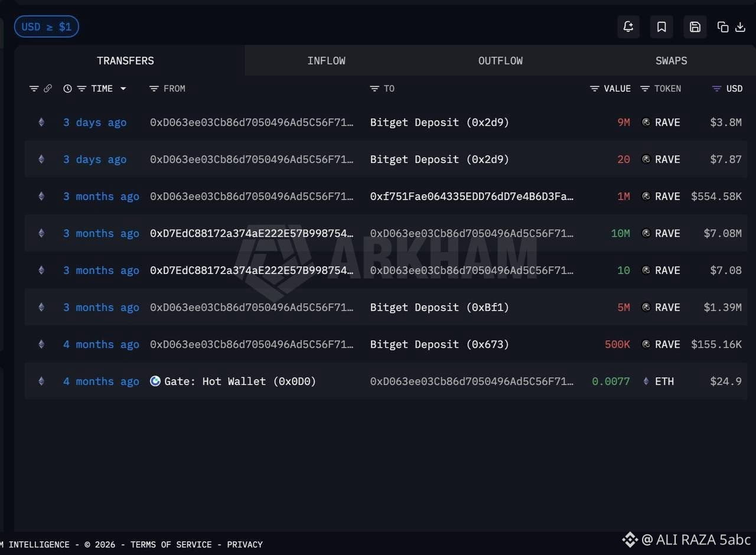Screen dimensions: 756x555
Task: Toggle the TIME sort dropdown arrow
Action: pos(123,89)
